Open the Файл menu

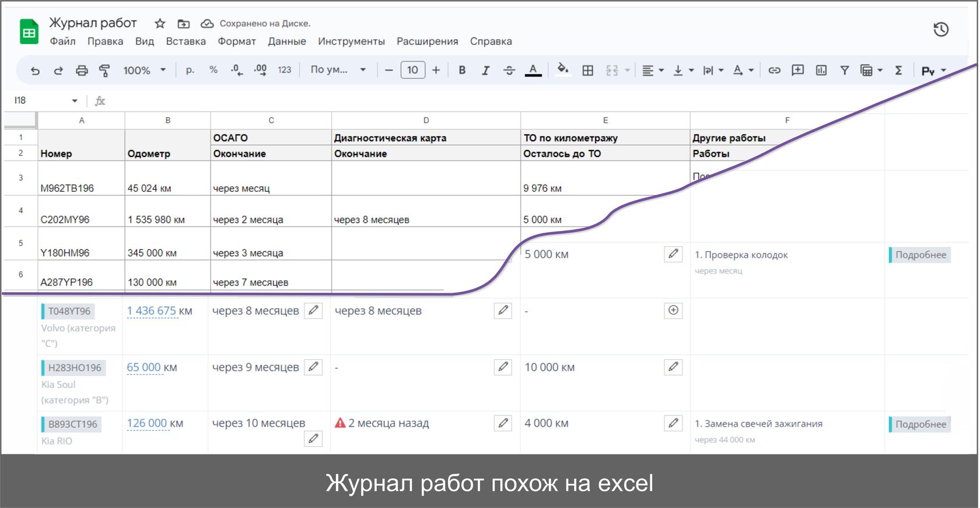62,41
